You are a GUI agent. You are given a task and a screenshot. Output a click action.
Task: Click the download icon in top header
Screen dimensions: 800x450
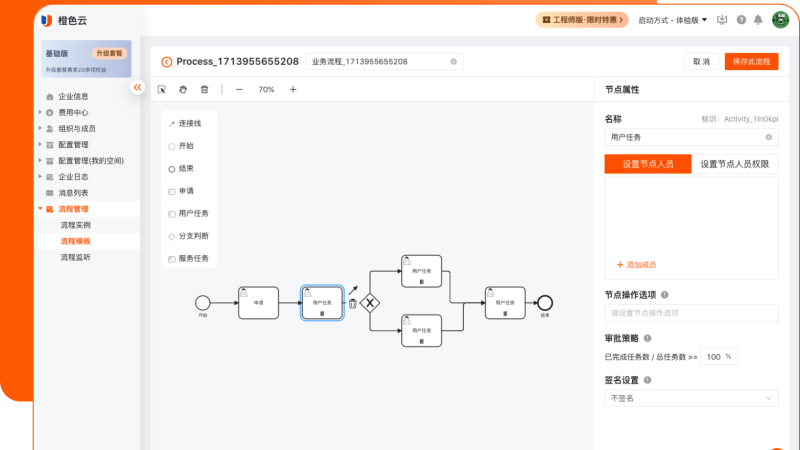721,20
